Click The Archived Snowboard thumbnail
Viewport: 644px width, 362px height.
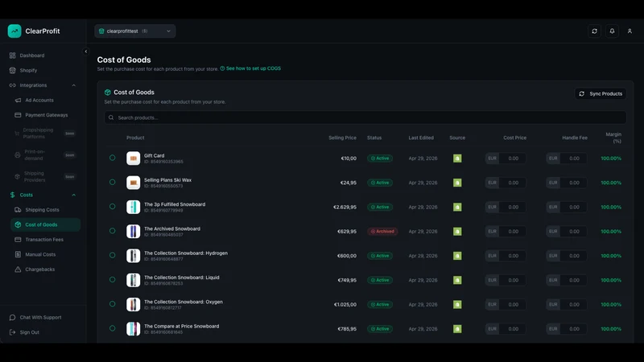133,231
